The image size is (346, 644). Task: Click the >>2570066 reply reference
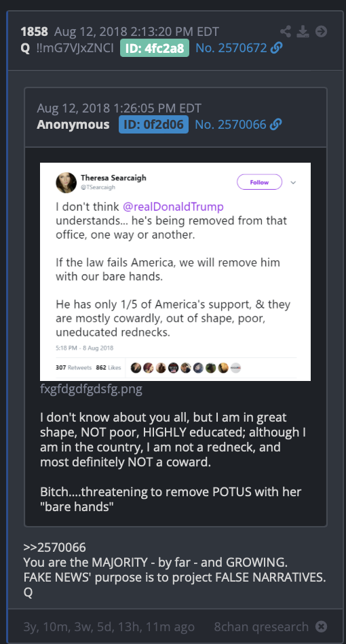click(55, 548)
